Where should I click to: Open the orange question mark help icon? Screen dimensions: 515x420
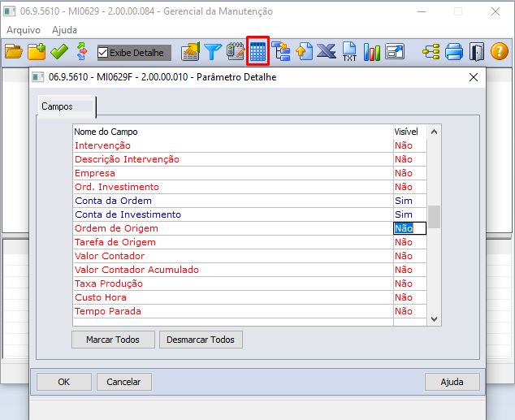pos(500,51)
